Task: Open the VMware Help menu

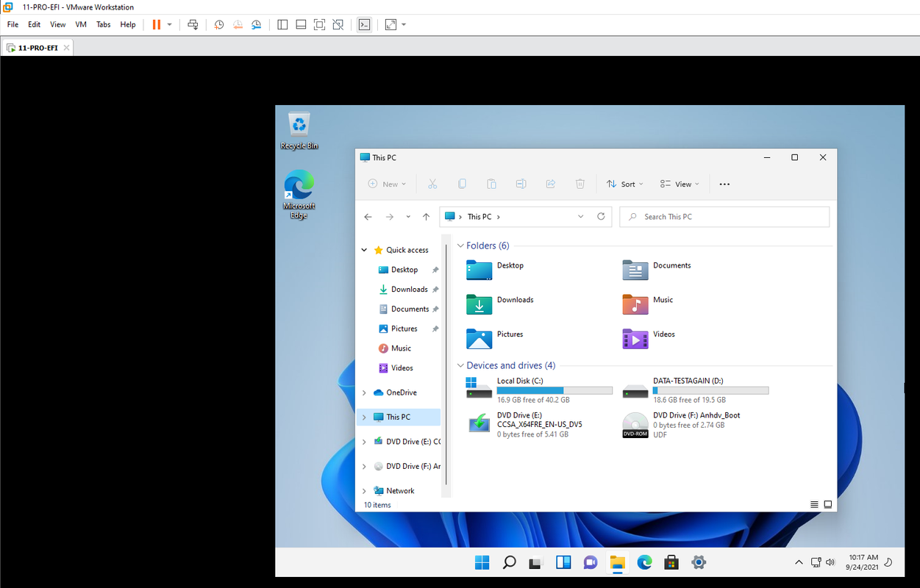Action: 128,24
